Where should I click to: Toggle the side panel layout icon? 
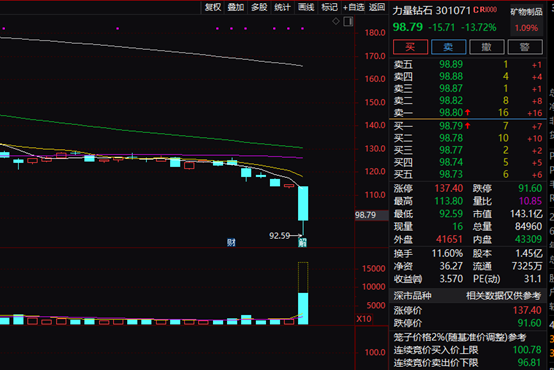(x=348, y=22)
